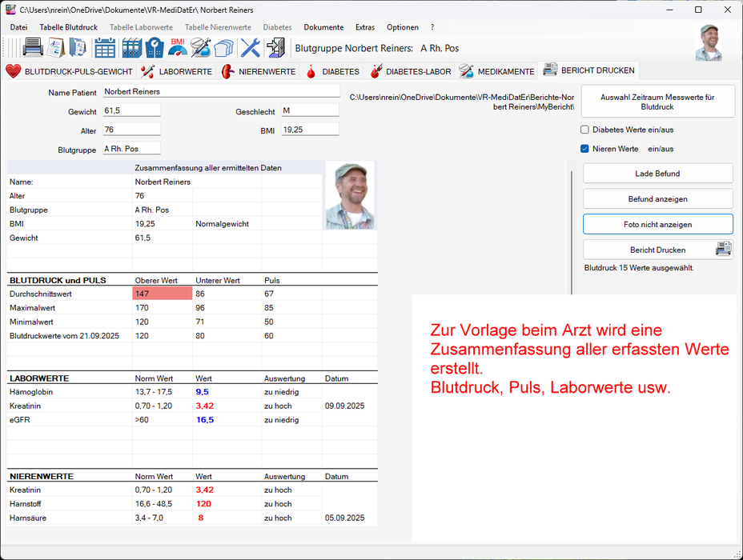Open the wrench and screwdriver settings icon
The width and height of the screenshot is (743, 560).
coord(251,48)
